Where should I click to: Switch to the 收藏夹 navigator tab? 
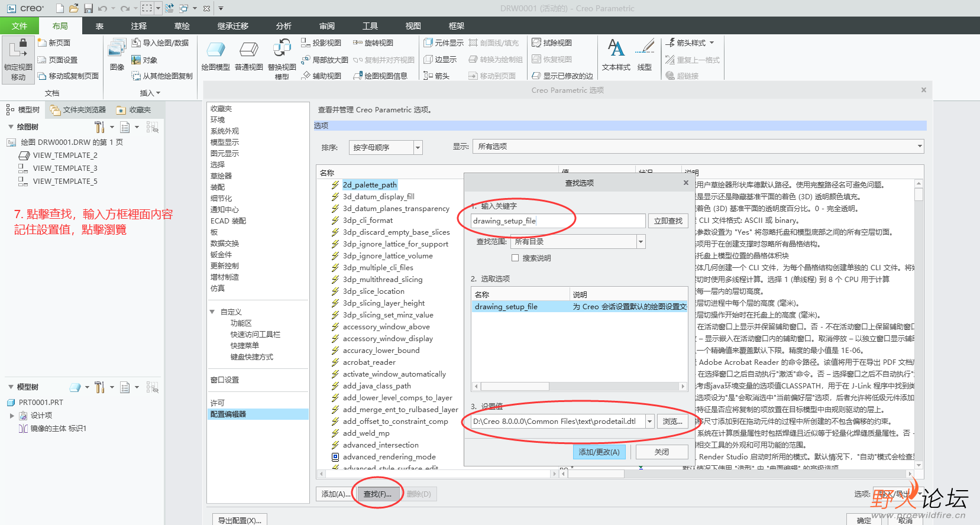coord(135,110)
